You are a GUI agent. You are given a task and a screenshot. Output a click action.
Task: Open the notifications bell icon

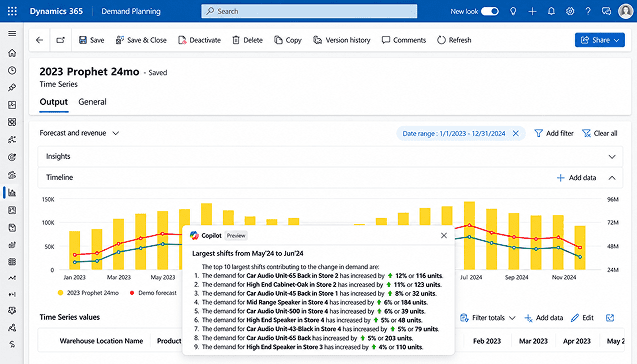(x=551, y=11)
